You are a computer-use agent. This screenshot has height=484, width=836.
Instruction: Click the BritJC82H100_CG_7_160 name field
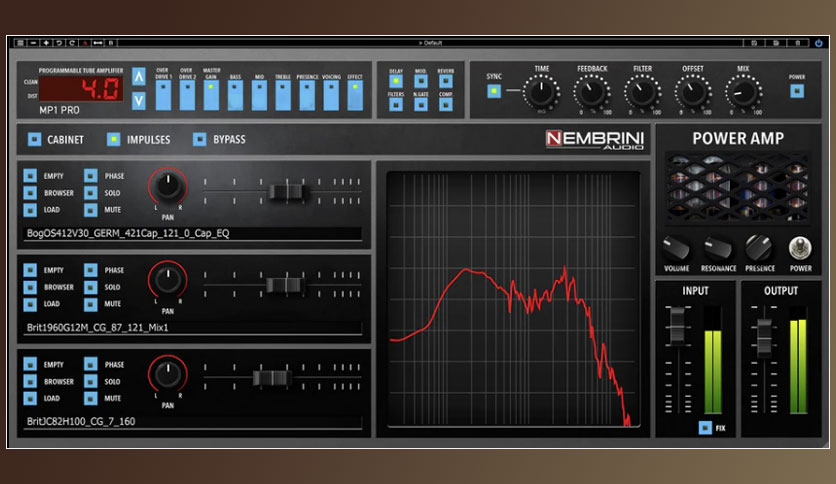(x=193, y=422)
